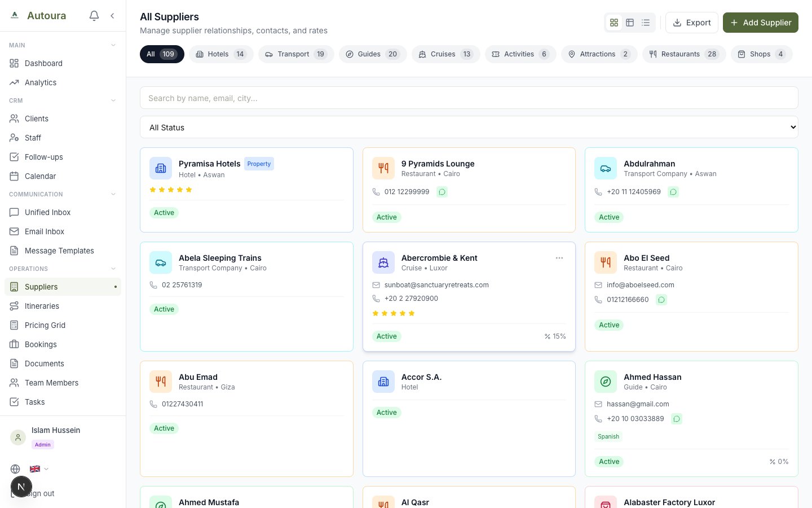Click phone number 02 25761319

(182, 285)
